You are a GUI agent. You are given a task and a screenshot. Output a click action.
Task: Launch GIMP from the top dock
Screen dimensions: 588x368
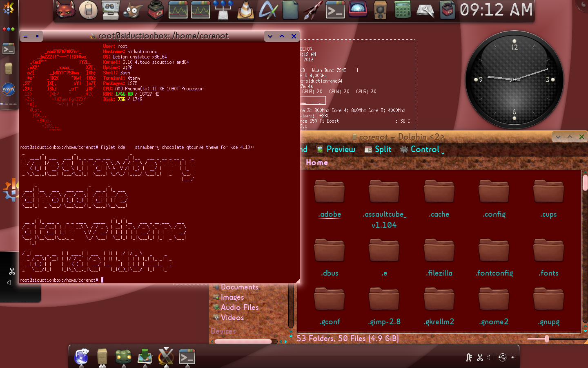(x=133, y=10)
